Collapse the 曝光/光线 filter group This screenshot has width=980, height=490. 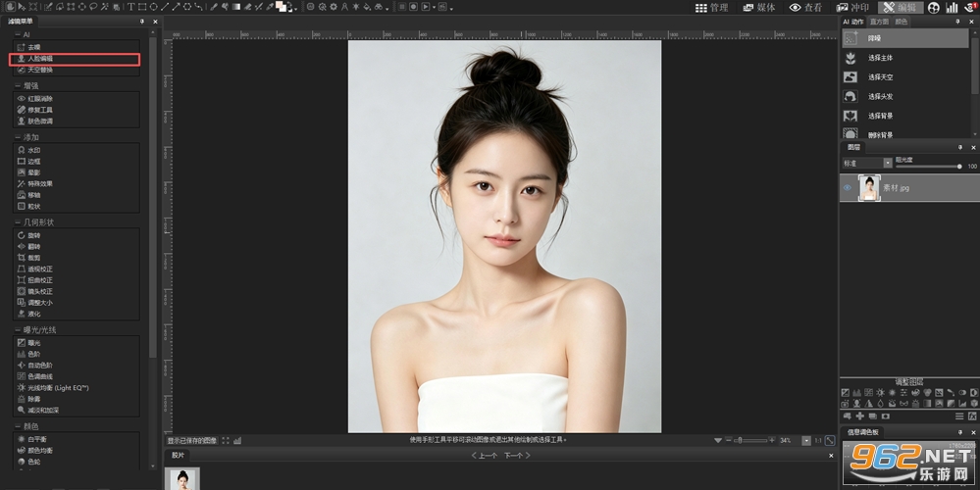17,329
